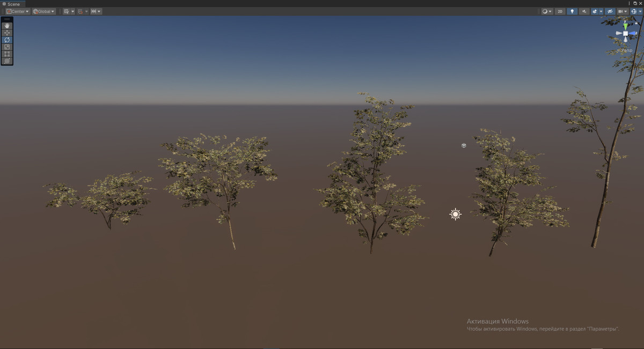Open the shading mode dropdown
Screen dimensions: 644x349
coord(546,11)
